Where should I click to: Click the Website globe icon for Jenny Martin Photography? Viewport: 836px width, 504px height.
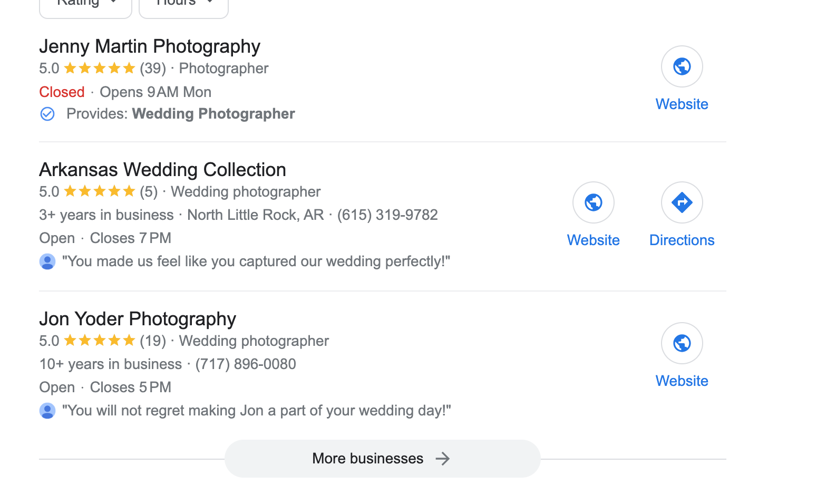(x=682, y=67)
